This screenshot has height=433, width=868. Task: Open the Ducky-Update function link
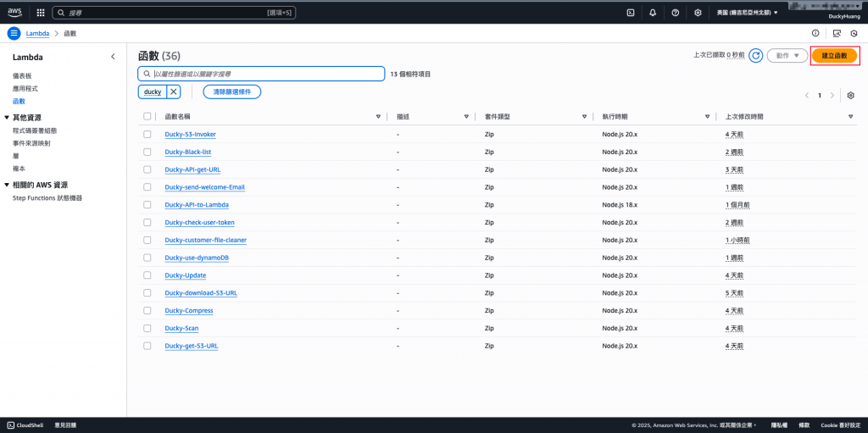tap(186, 275)
